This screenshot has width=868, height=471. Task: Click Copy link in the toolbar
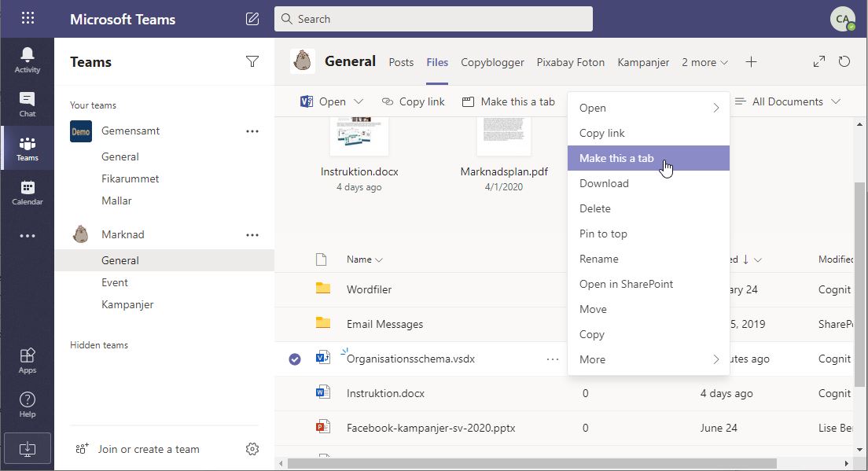click(x=414, y=101)
